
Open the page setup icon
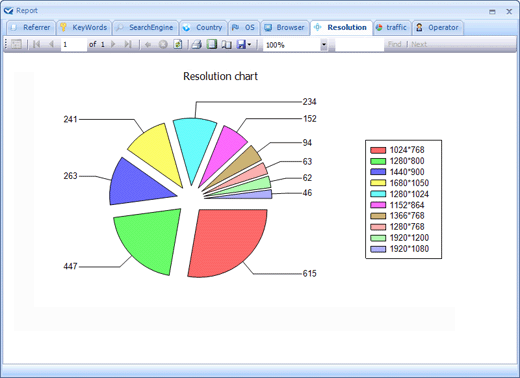pos(227,44)
